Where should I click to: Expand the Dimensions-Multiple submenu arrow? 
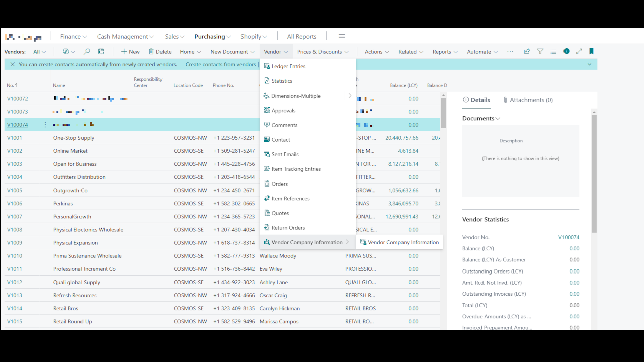[x=350, y=96]
